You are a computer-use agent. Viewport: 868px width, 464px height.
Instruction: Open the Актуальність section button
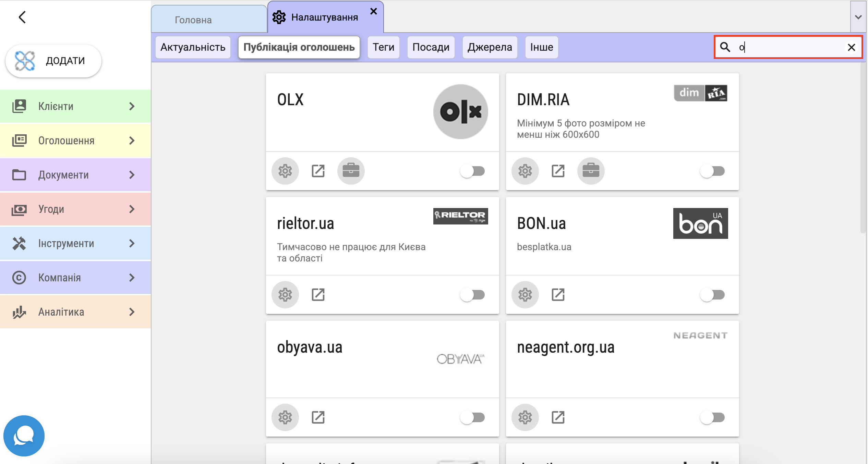[193, 47]
